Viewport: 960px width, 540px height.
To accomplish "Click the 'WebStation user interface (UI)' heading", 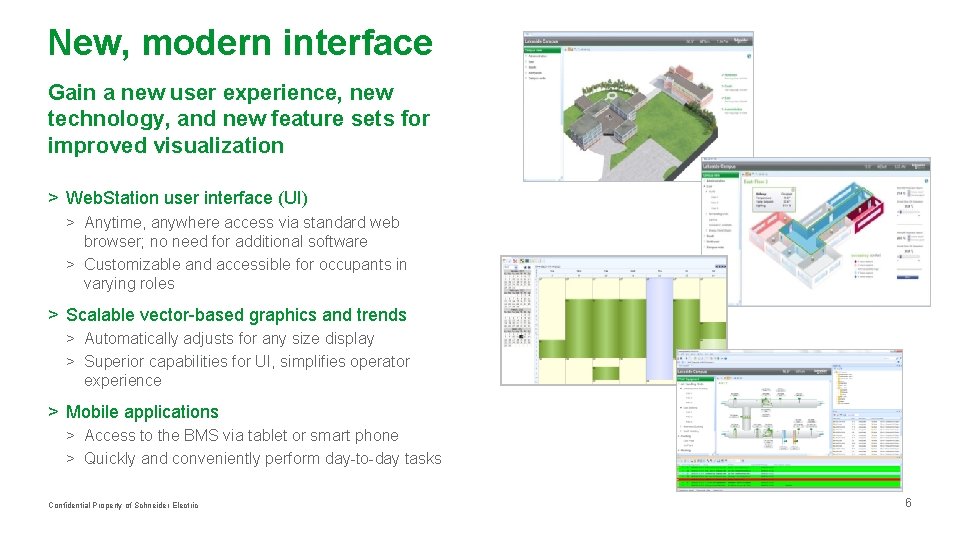I will click(x=186, y=198).
